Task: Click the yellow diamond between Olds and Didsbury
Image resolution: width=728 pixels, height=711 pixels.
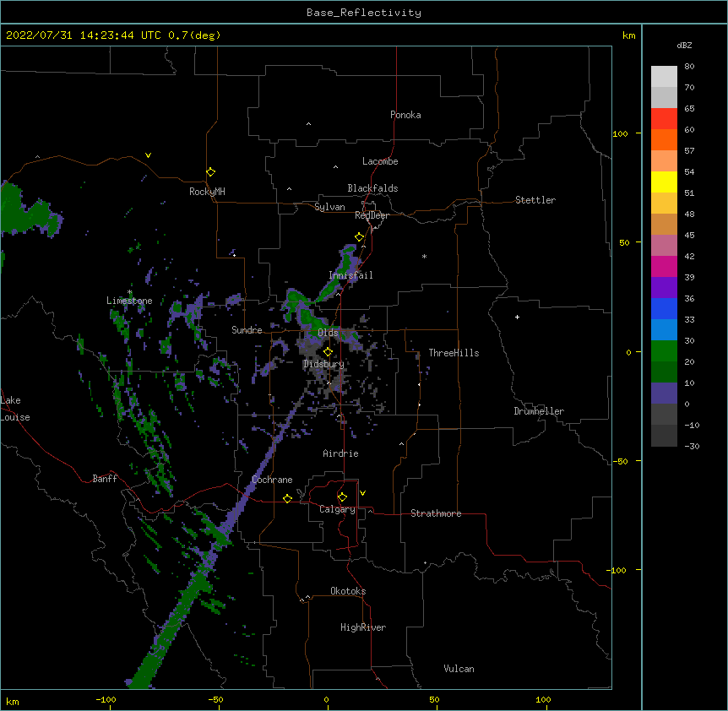Action: pyautogui.click(x=328, y=352)
